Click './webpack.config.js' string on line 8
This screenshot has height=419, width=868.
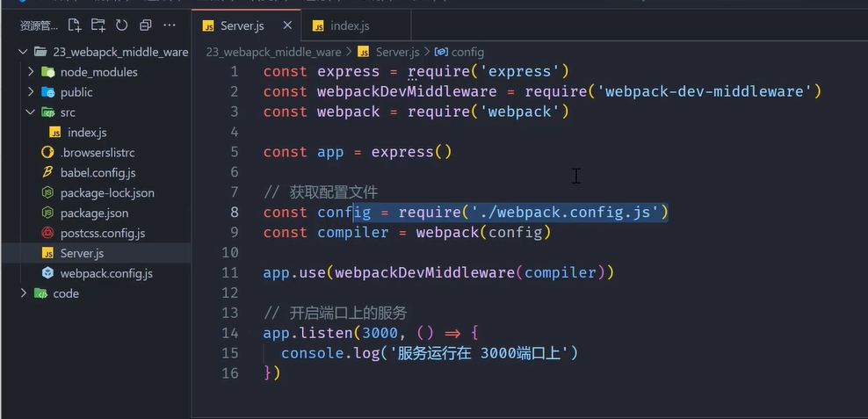tap(565, 212)
